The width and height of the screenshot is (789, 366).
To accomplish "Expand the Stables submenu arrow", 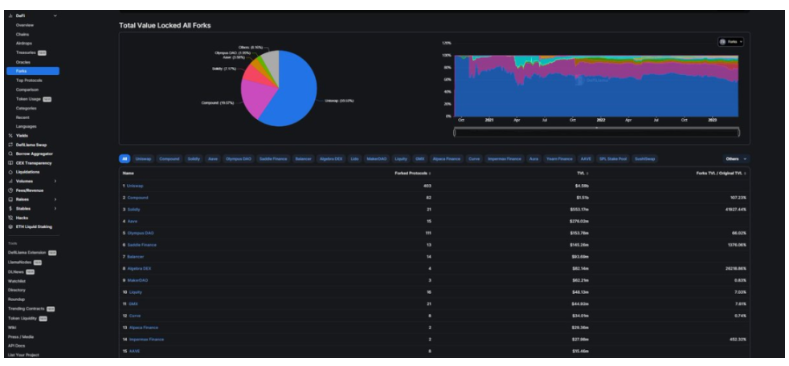I will click(x=55, y=208).
